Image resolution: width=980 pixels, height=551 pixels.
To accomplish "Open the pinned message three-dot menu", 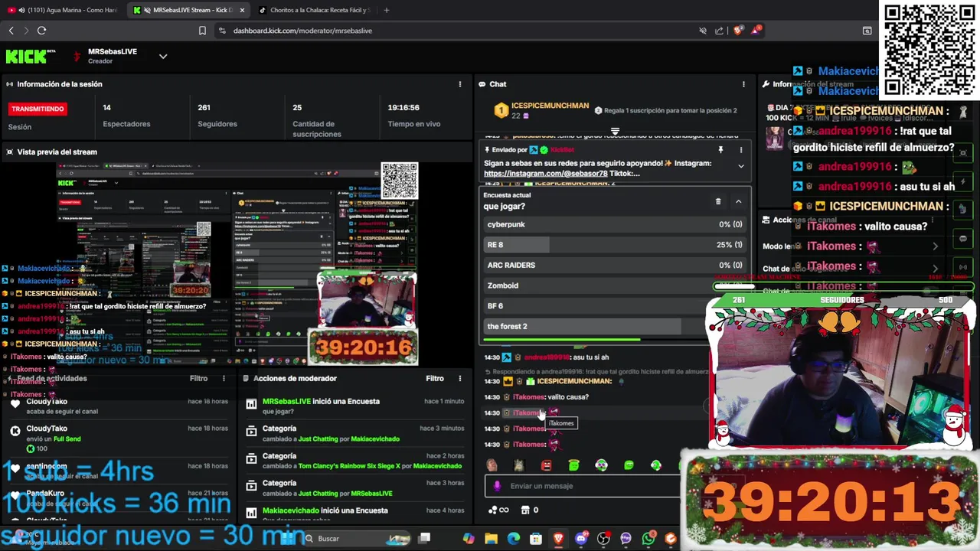I will coord(740,150).
